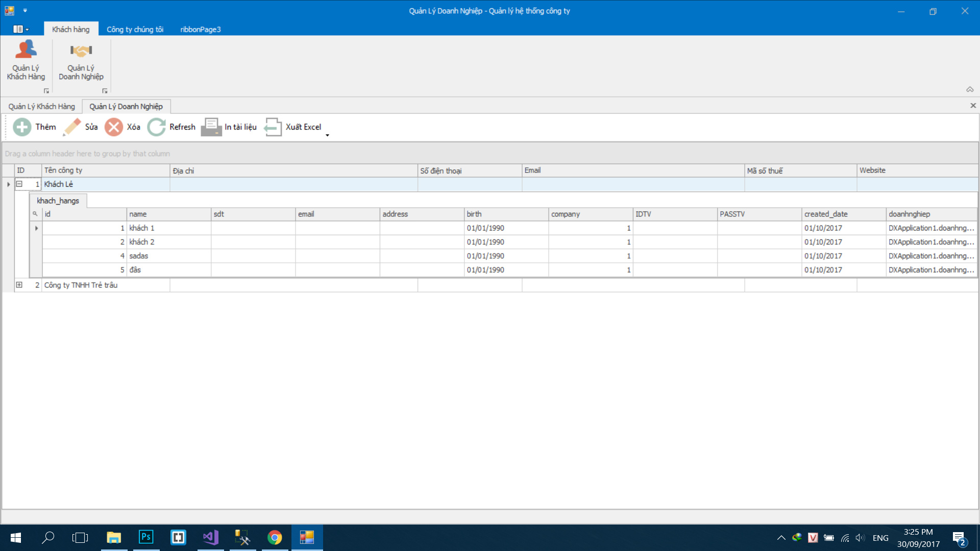Click the Xóa (delete) red X icon
The width and height of the screenshot is (980, 551).
point(114,127)
